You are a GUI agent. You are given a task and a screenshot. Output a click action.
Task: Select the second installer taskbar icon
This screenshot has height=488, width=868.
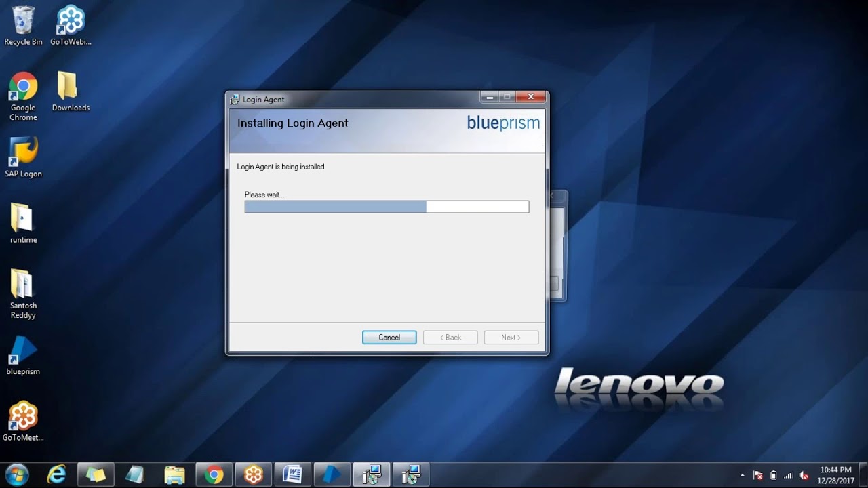[x=411, y=474]
